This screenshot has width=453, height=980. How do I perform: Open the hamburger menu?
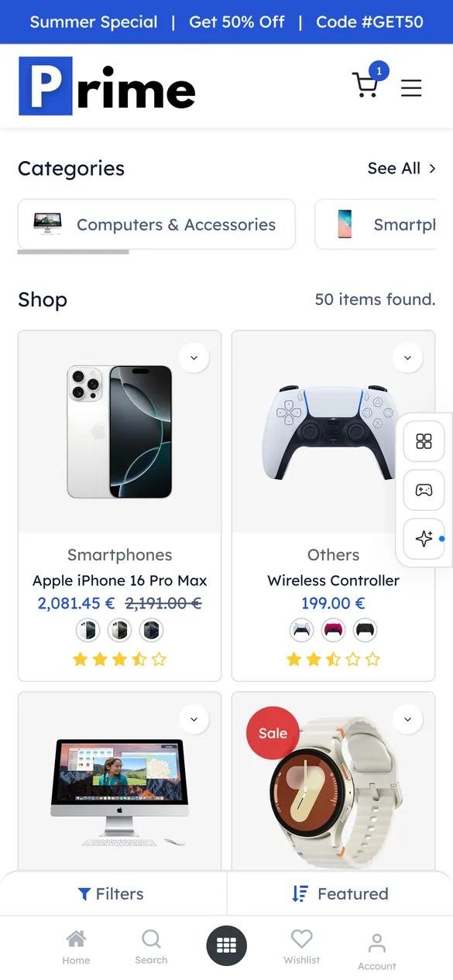[411, 87]
